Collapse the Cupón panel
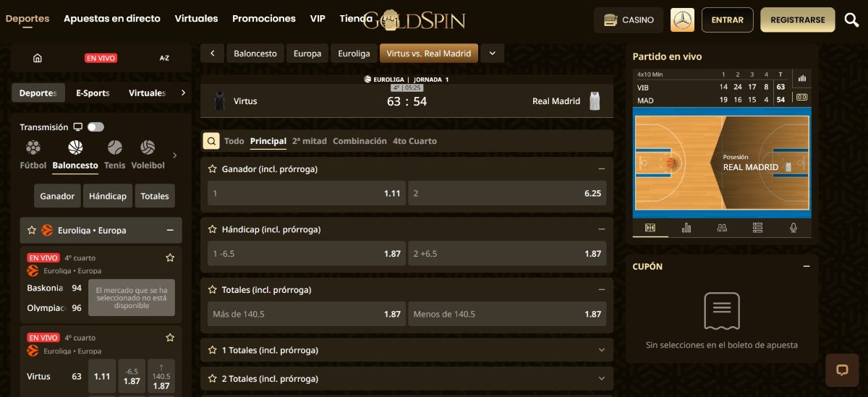The image size is (868, 397). pos(807,266)
